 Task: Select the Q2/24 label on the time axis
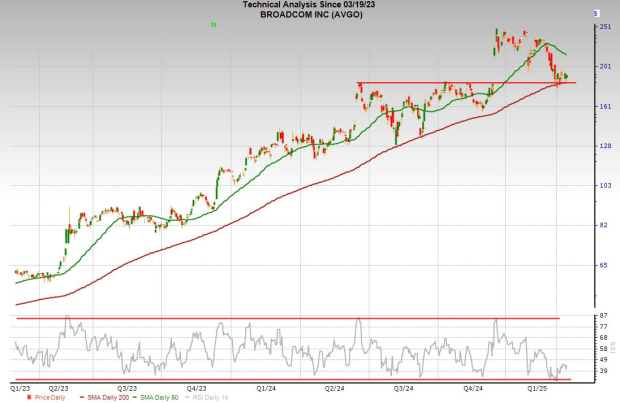coord(334,387)
